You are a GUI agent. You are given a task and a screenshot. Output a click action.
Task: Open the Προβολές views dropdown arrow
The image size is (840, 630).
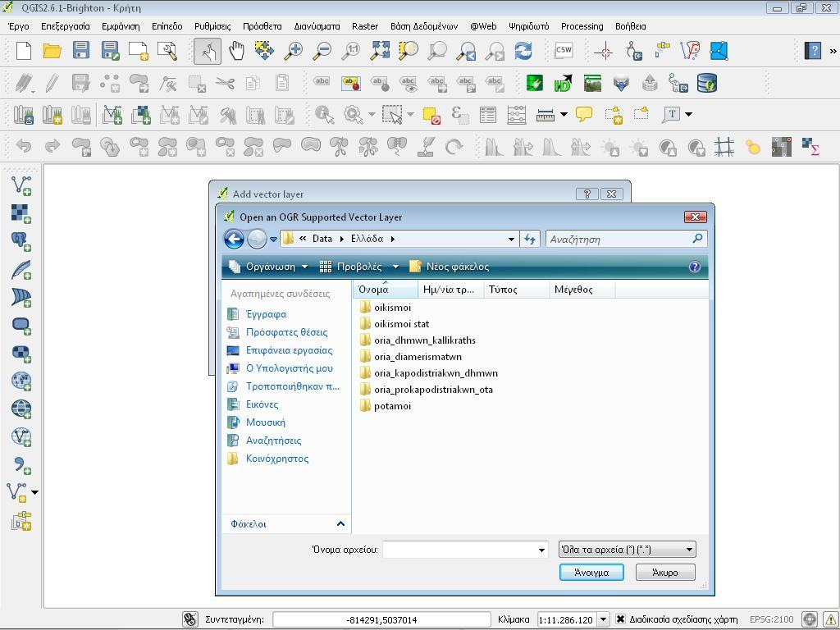(x=395, y=267)
